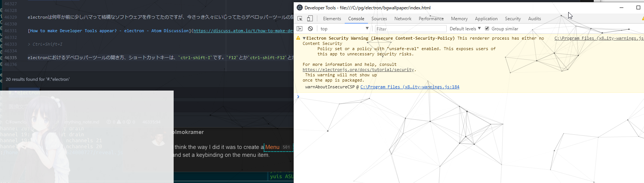Show the console sidebar panel icon
Image resolution: width=644 pixels, height=183 pixels.
coord(299,29)
